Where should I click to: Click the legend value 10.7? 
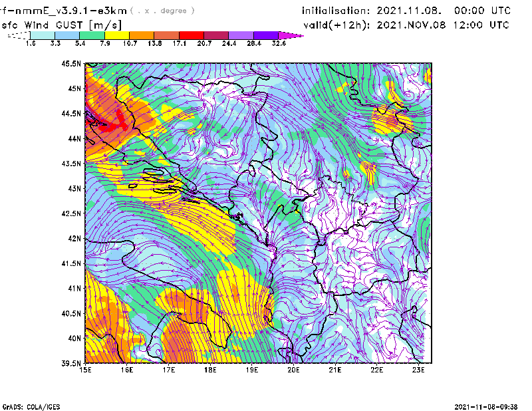[x=130, y=43]
